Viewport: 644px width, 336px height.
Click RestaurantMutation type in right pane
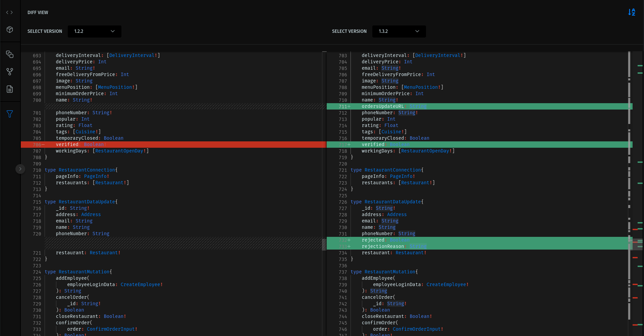point(390,272)
